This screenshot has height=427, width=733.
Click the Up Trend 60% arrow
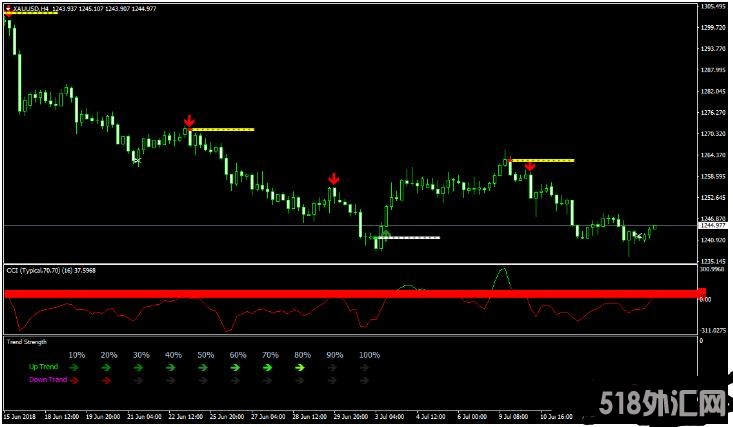235,368
